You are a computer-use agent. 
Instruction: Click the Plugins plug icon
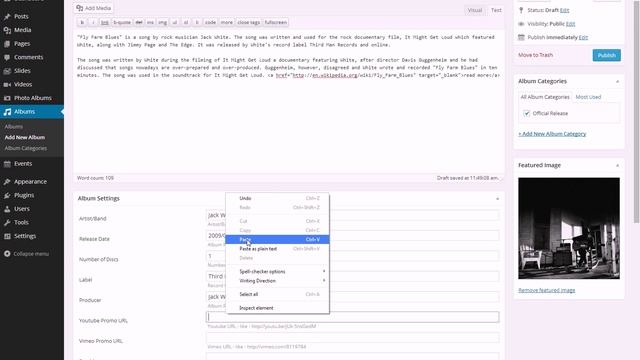(7, 196)
